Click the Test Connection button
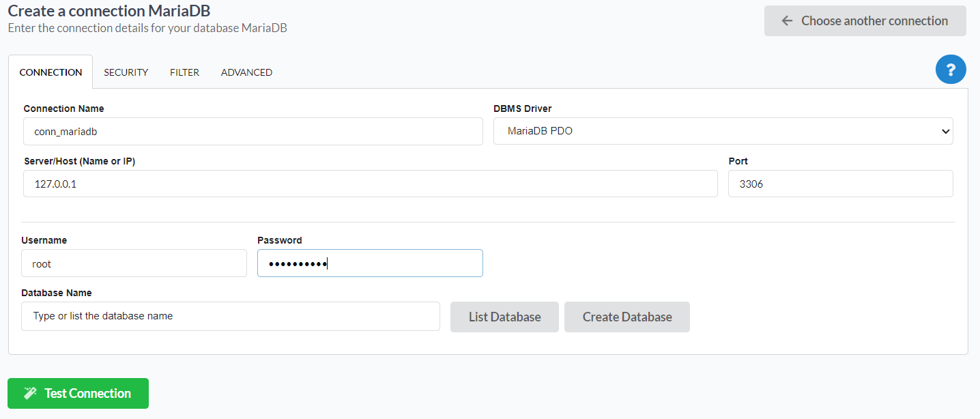980x419 pixels. [x=78, y=393]
